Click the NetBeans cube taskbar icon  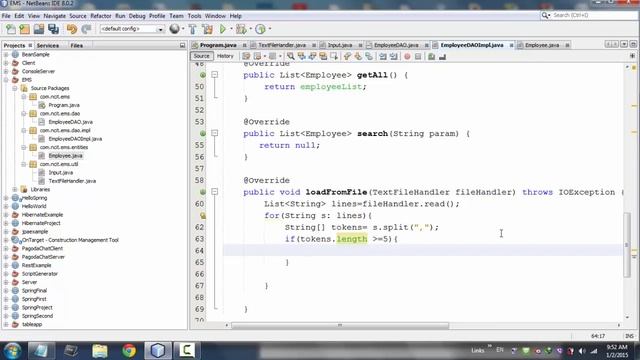(x=158, y=351)
